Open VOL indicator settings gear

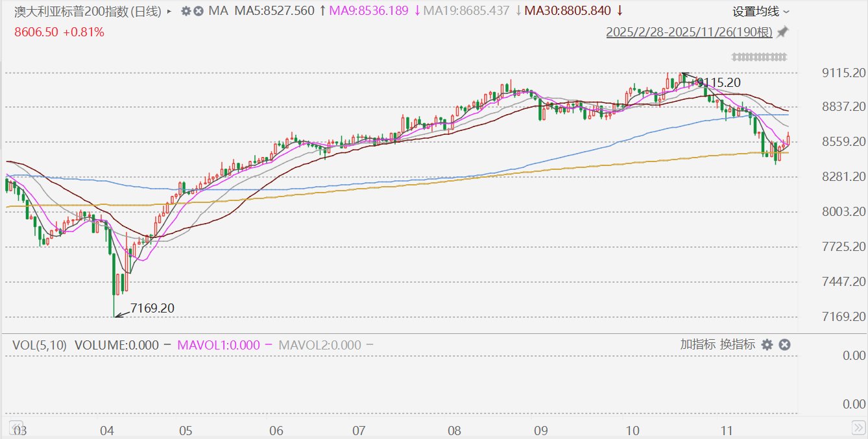point(767,344)
